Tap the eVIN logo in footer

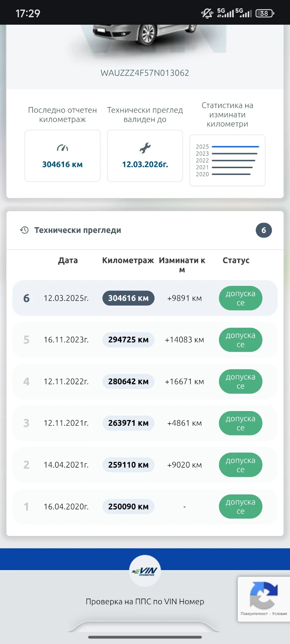(145, 571)
